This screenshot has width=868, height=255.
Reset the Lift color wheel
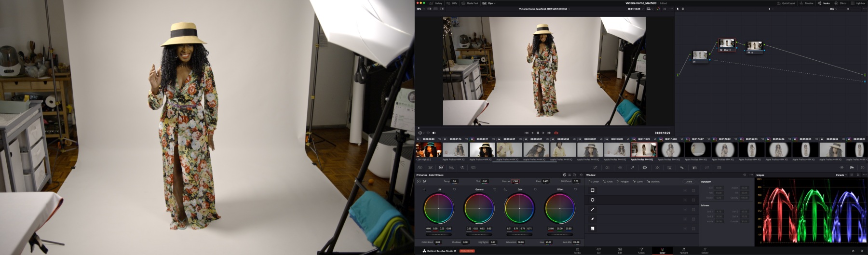tap(454, 189)
